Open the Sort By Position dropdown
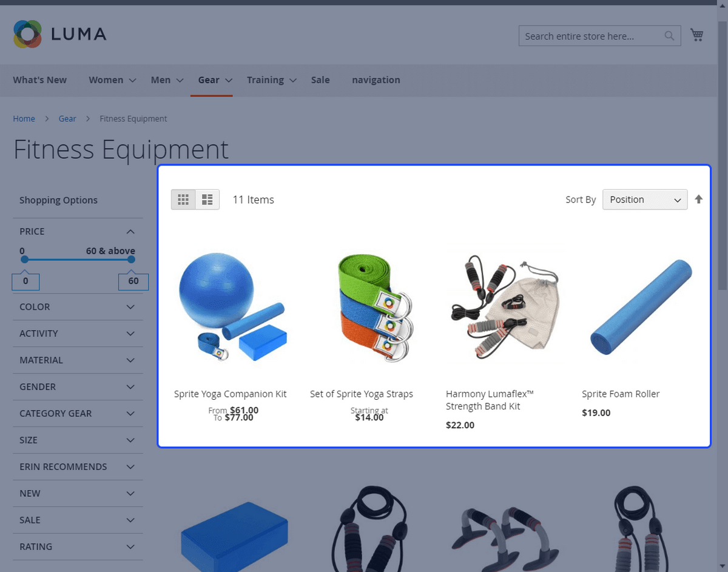This screenshot has height=572, width=728. coord(644,200)
